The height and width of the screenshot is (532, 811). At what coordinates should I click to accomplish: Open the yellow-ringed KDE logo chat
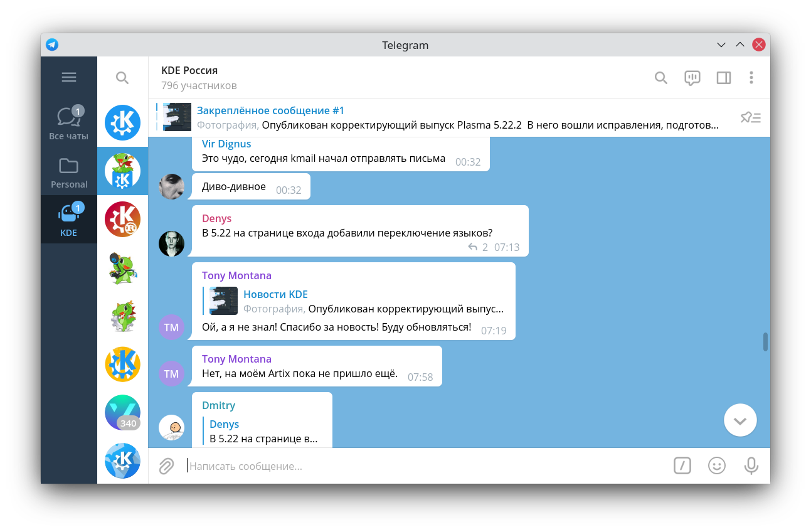pos(122,364)
